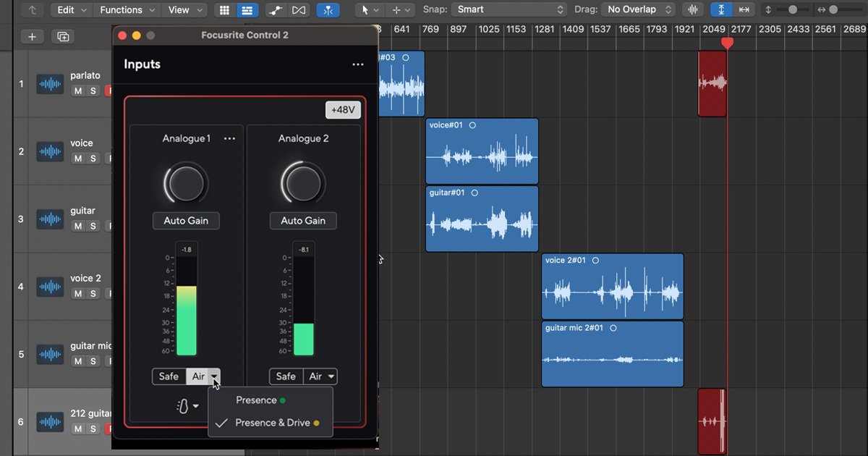Image resolution: width=868 pixels, height=456 pixels.
Task: Click the 212 guitar track waveform icon
Action: [x=50, y=422]
